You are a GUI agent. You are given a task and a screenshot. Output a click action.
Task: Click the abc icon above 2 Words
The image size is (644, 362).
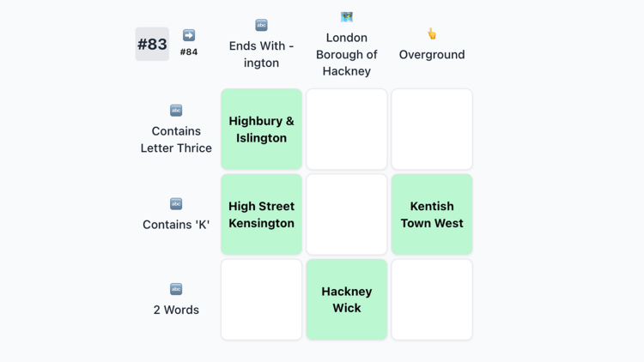pos(176,289)
